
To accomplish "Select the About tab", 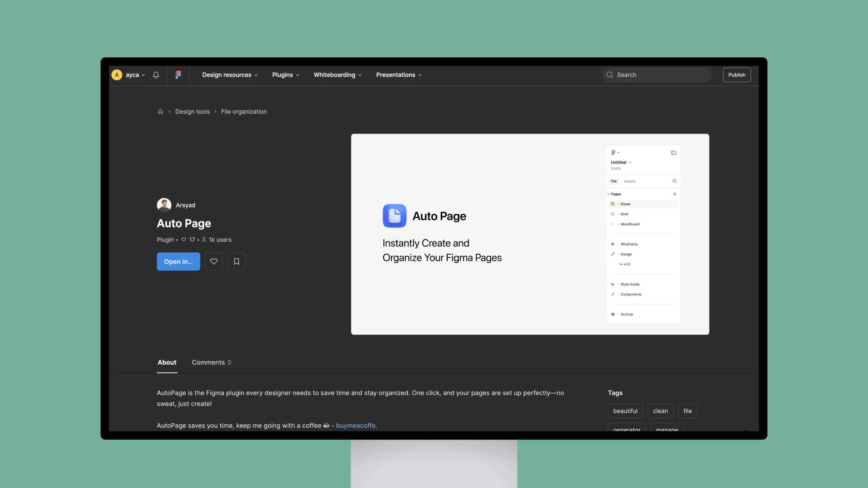I will pyautogui.click(x=167, y=362).
